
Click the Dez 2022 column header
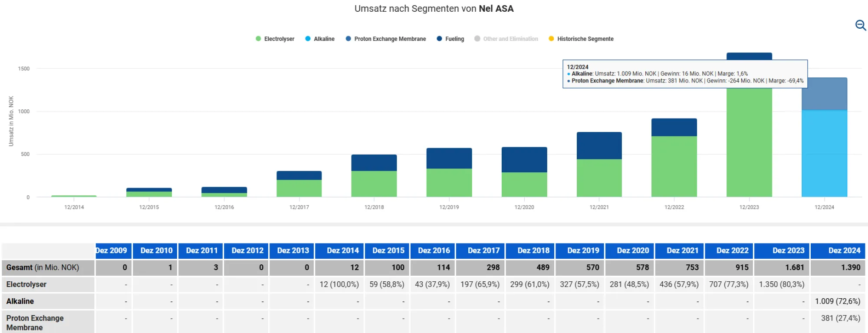729,251
